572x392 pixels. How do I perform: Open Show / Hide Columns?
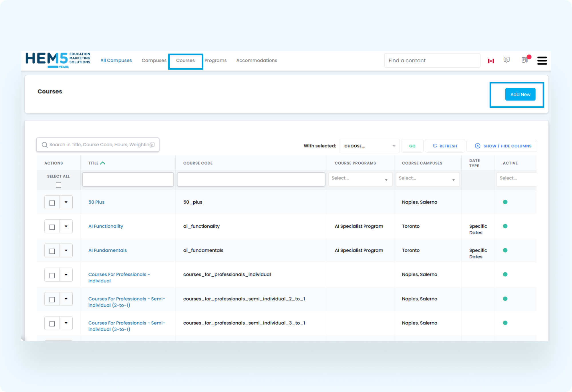click(x=503, y=146)
